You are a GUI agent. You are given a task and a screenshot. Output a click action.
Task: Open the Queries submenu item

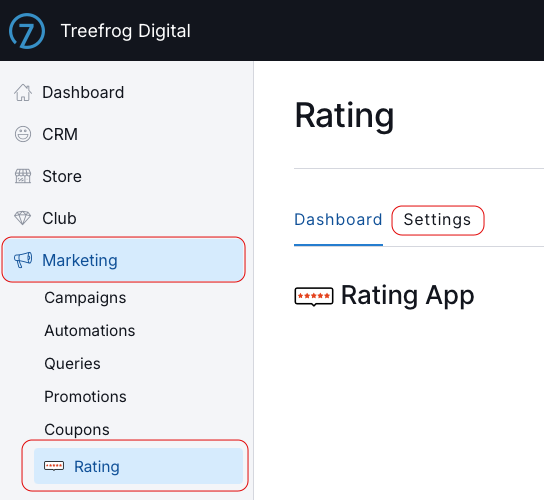tap(73, 364)
